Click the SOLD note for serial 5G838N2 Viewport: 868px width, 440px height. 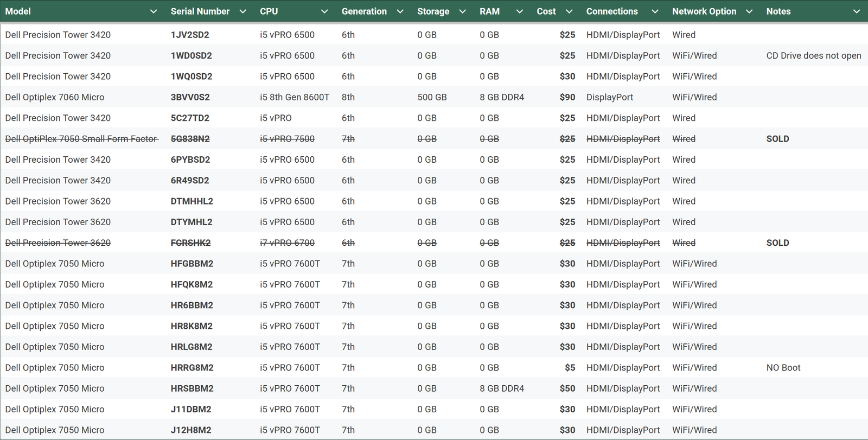point(778,139)
